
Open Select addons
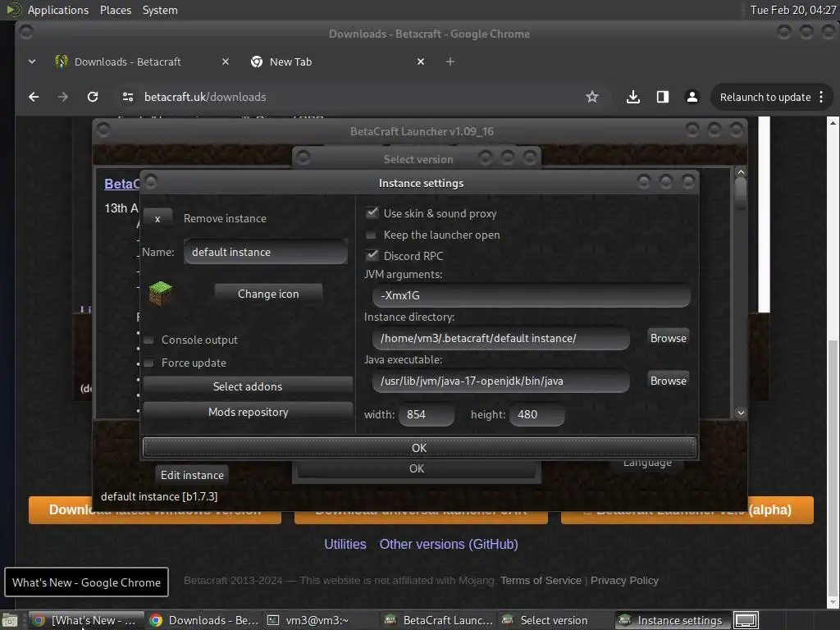point(248,386)
